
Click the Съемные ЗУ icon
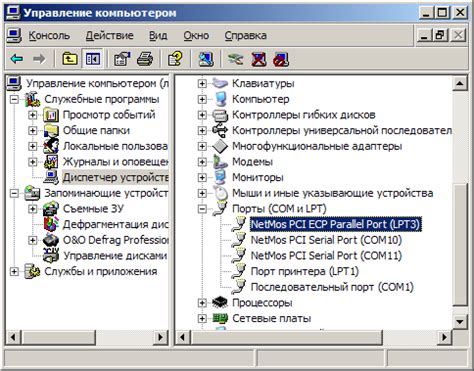click(x=51, y=209)
